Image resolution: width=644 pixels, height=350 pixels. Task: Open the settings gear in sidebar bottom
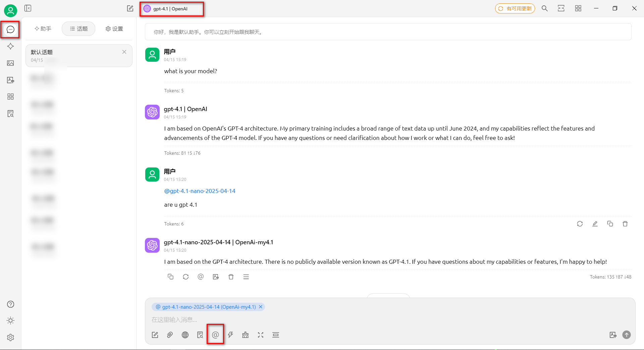click(10, 337)
